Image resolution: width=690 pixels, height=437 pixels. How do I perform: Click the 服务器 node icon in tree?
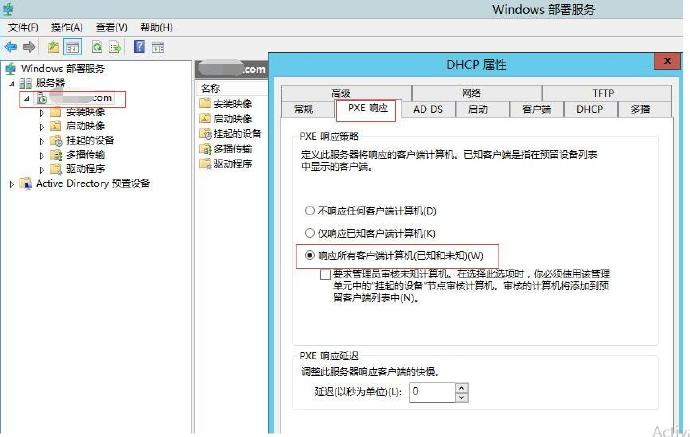(26, 83)
